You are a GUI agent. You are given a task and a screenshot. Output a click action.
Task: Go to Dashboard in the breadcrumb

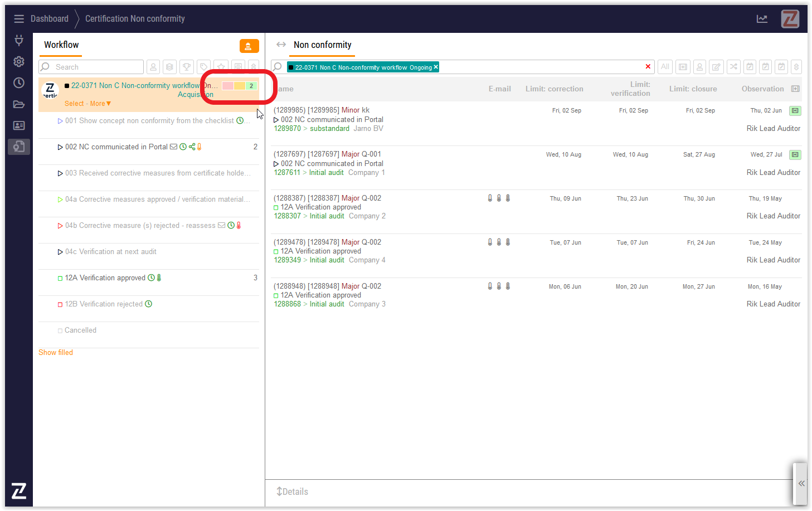click(50, 19)
